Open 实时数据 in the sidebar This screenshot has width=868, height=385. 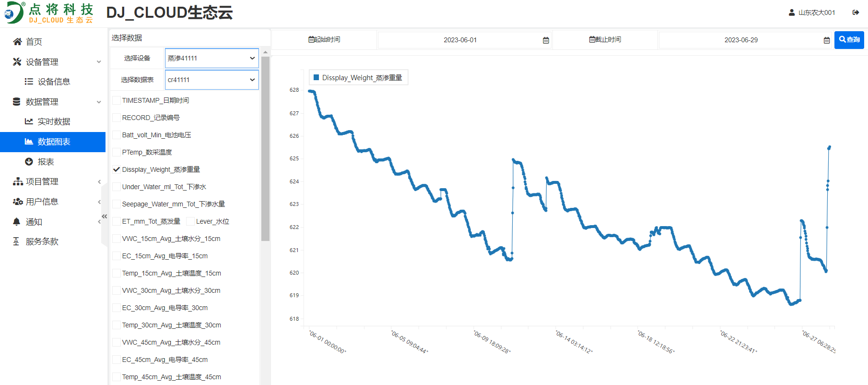[54, 121]
